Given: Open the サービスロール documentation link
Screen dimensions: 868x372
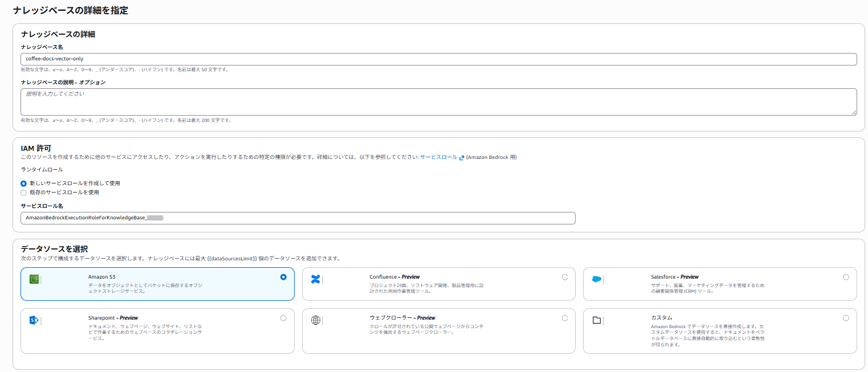Looking at the screenshot, I should 439,157.
